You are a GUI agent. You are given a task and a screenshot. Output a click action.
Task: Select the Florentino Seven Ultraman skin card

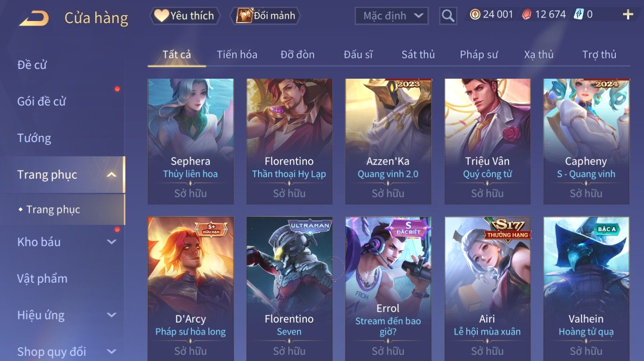(289, 289)
